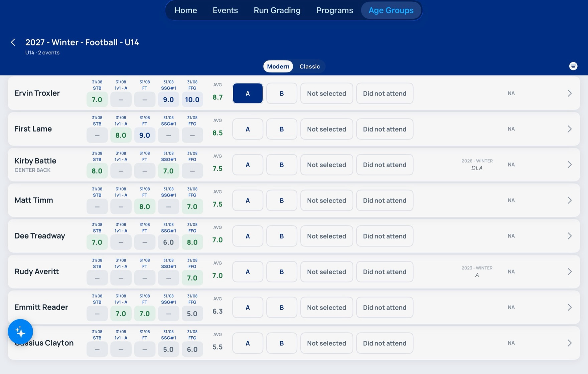
Task: Mark First Lame as Not selected
Action: 326,129
